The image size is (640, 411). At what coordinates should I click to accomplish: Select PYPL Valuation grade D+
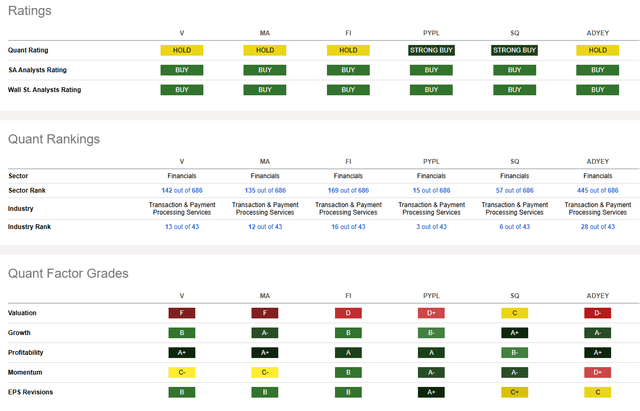[431, 313]
